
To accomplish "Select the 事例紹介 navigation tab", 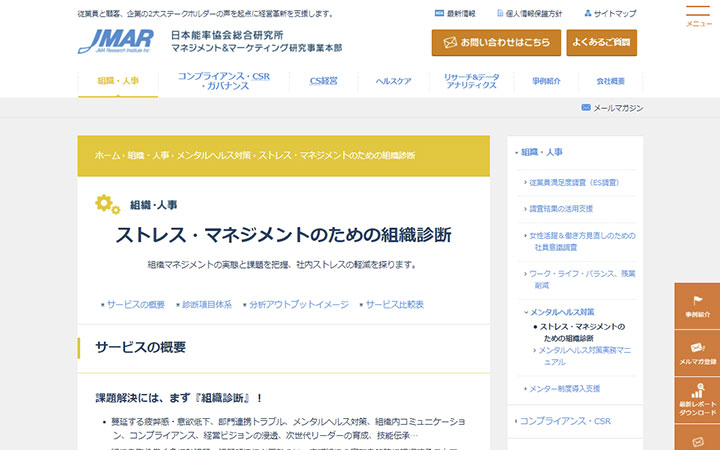I will tap(546, 81).
